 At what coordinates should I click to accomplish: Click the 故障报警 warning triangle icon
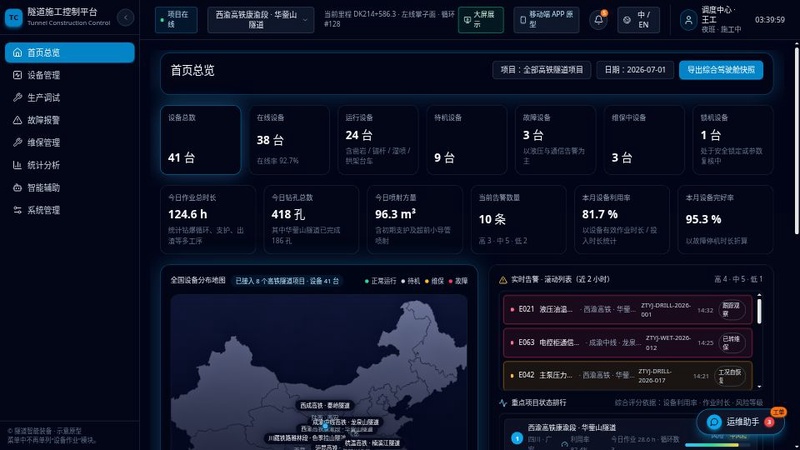[x=17, y=120]
